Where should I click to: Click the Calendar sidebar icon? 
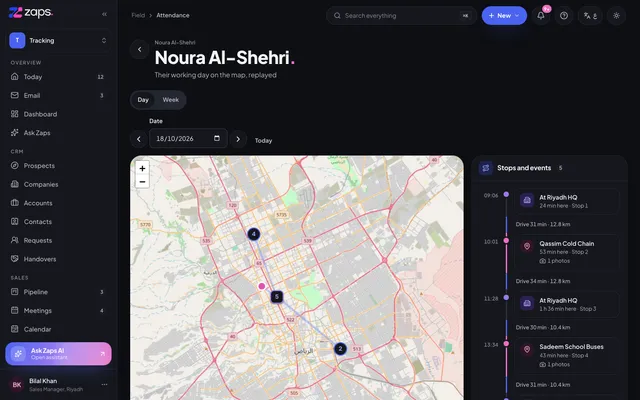15,329
